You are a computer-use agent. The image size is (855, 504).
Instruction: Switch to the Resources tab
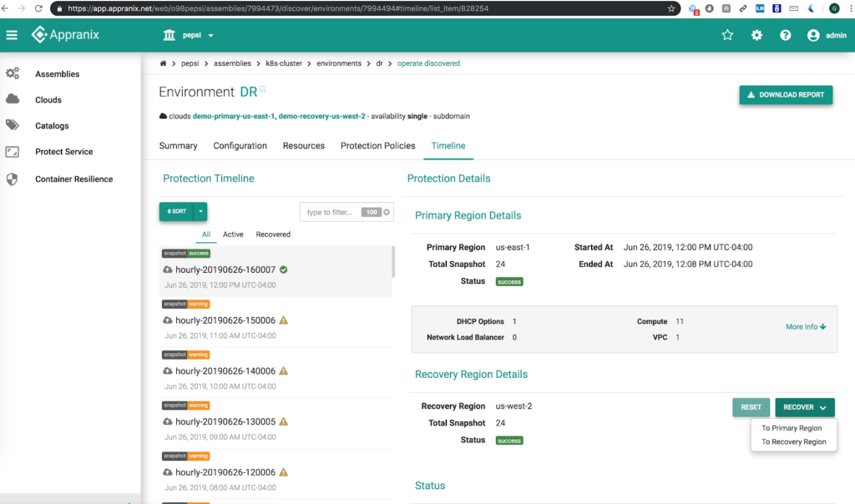coord(304,146)
